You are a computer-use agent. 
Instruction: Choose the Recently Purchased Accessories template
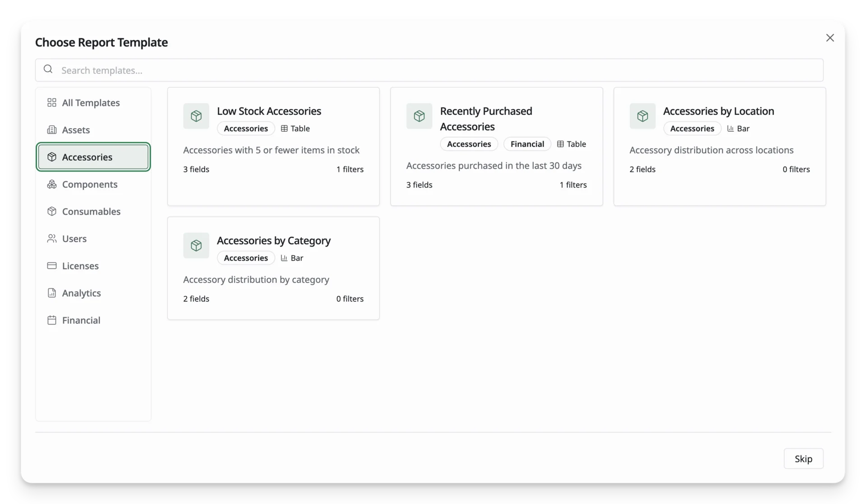click(497, 147)
